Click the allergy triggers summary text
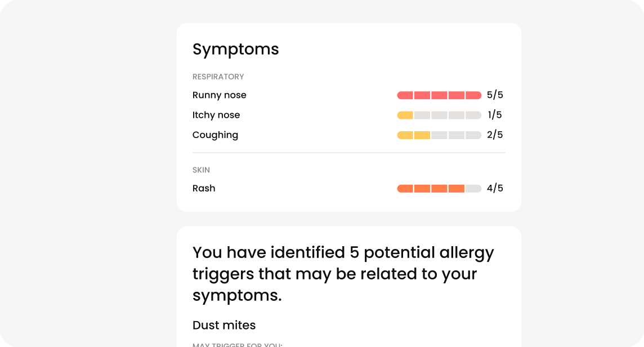This screenshot has height=347, width=644. tap(343, 274)
